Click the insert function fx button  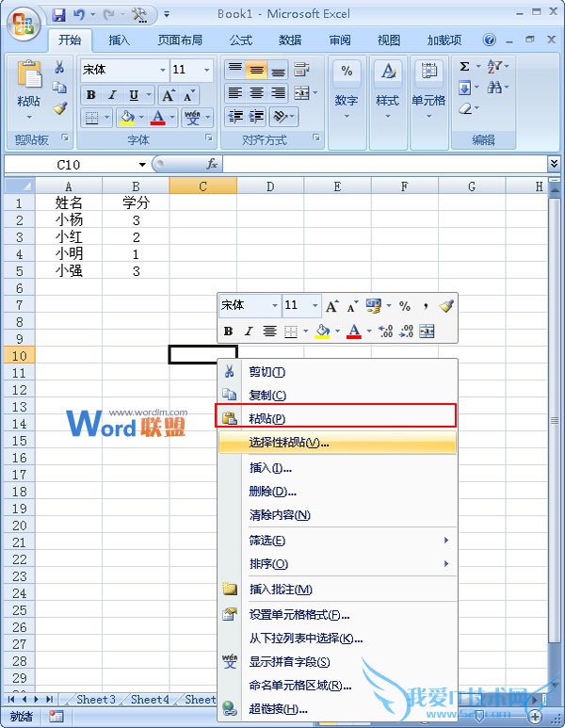(x=212, y=164)
